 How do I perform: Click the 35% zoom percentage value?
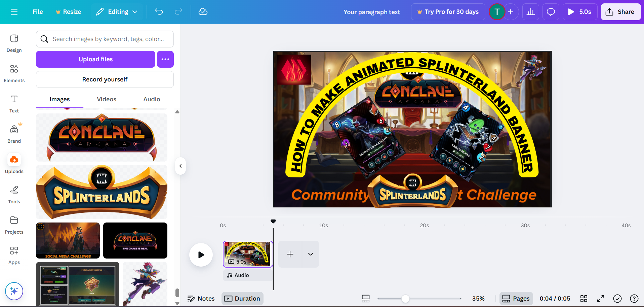point(478,299)
